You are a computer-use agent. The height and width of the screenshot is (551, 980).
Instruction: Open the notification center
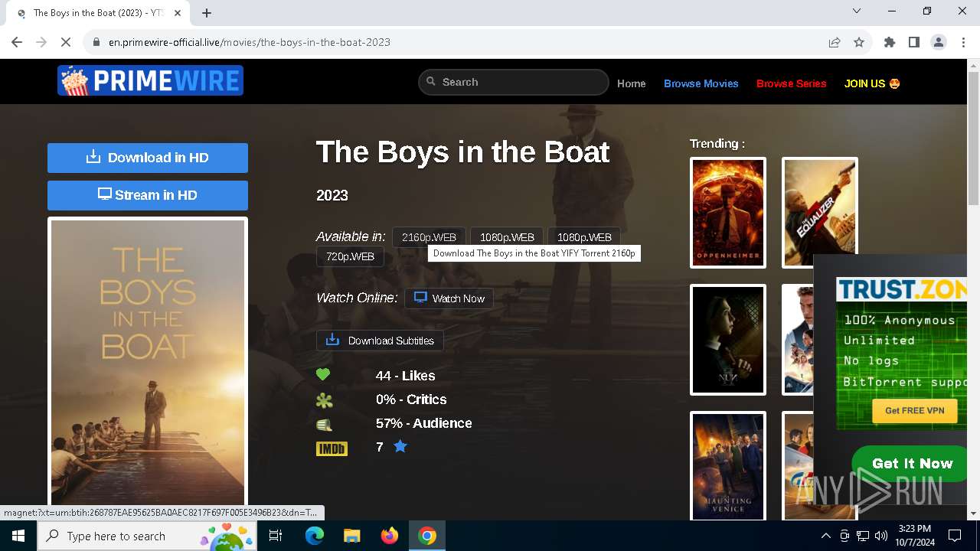[955, 536]
